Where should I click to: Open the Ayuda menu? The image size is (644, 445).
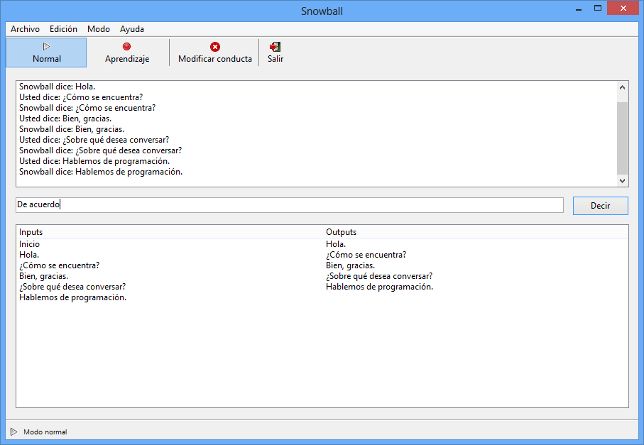point(131,29)
